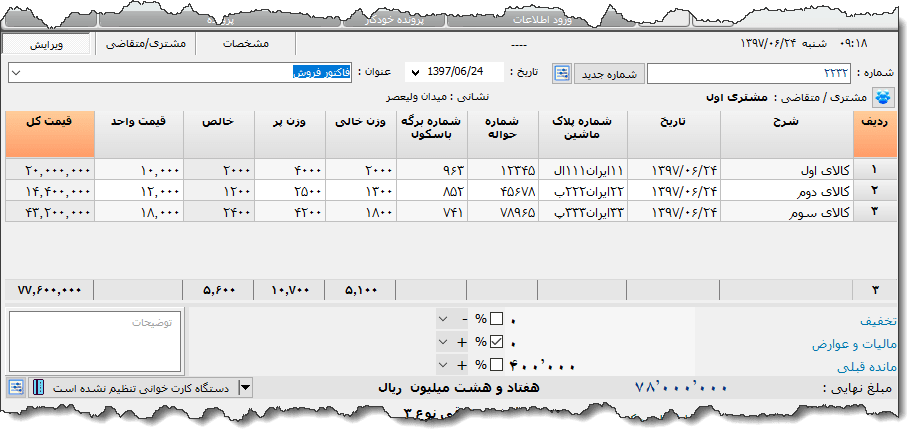This screenshot has height=429, width=908.
Task: Click the grand total ۷۷,۶۰۰,۰۰۰ footer cell
Action: (49, 289)
